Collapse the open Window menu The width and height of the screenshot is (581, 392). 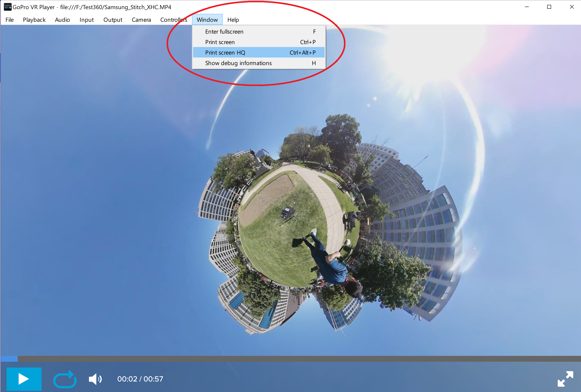[207, 20]
